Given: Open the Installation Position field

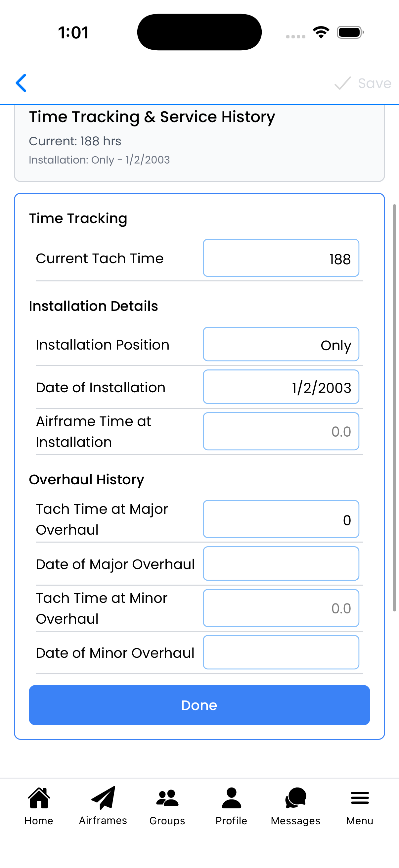Looking at the screenshot, I should click(x=281, y=344).
